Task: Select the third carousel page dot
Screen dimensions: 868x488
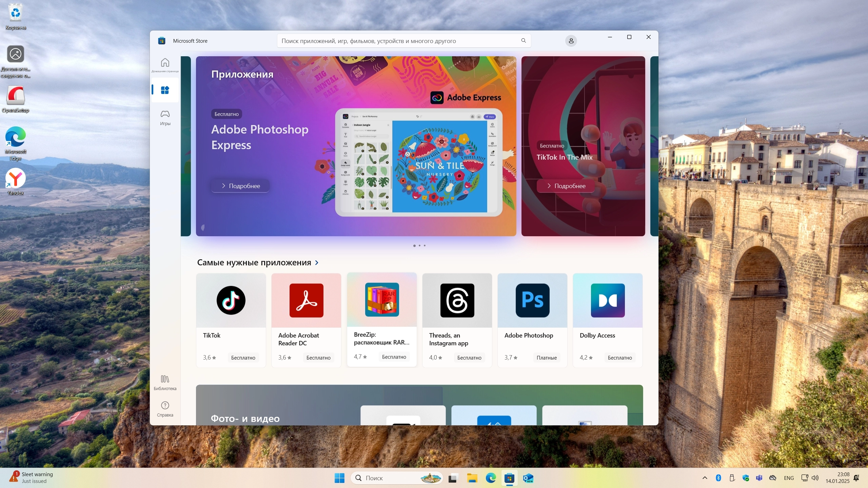Action: 425,245
